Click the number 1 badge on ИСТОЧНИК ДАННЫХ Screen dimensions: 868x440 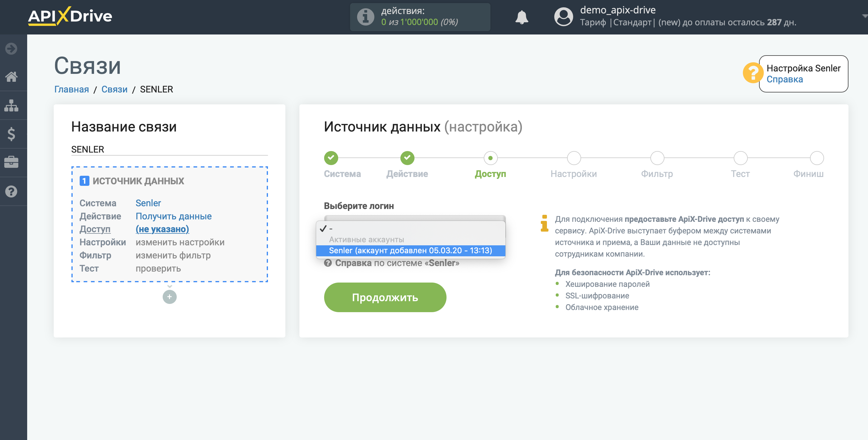84,181
